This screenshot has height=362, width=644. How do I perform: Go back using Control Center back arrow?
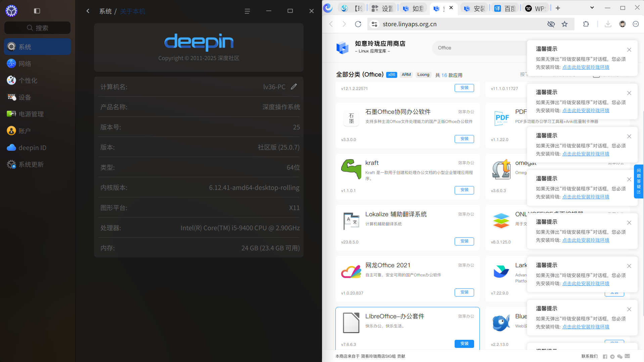point(88,11)
